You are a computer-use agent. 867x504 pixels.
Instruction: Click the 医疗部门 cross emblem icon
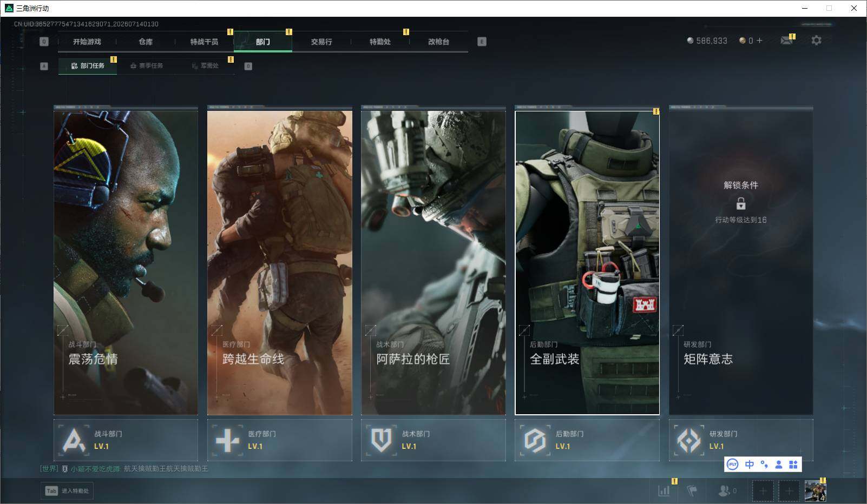click(227, 440)
